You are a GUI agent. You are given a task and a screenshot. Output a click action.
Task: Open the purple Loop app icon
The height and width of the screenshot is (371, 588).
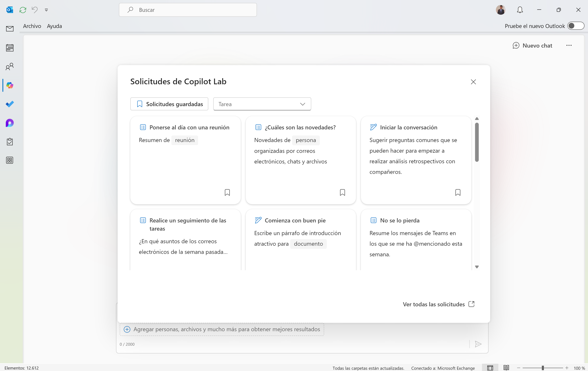pyautogui.click(x=10, y=123)
